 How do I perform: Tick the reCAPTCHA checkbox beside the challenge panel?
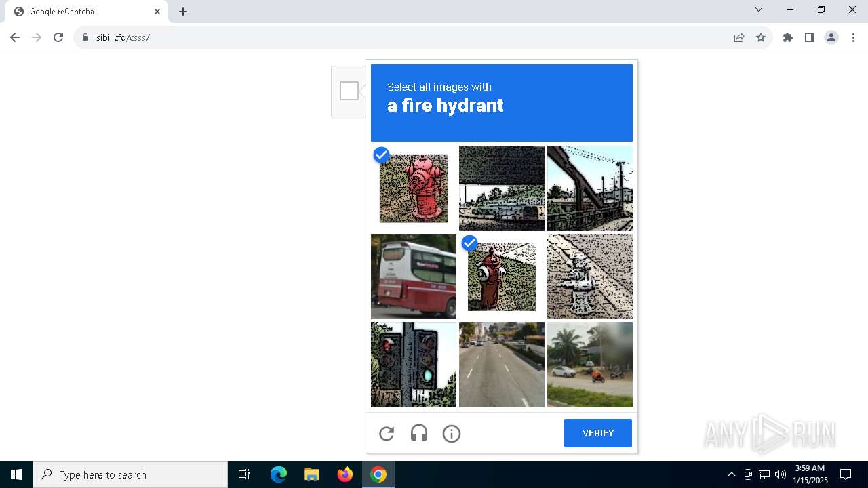tap(349, 91)
